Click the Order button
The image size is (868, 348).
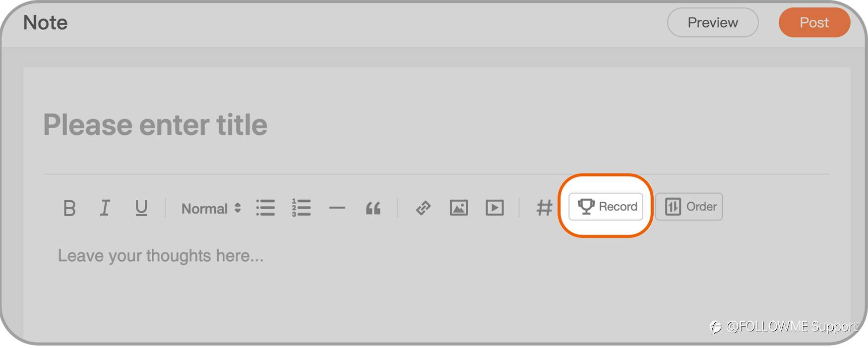(689, 206)
